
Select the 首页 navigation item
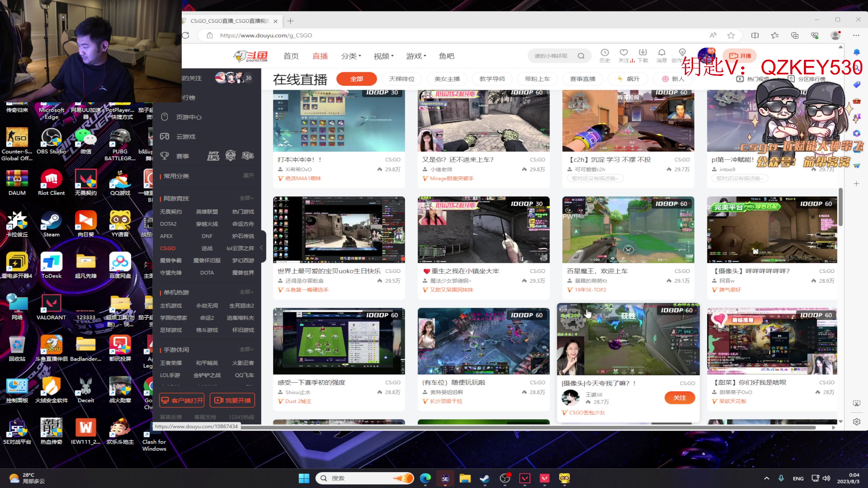pyautogui.click(x=291, y=56)
